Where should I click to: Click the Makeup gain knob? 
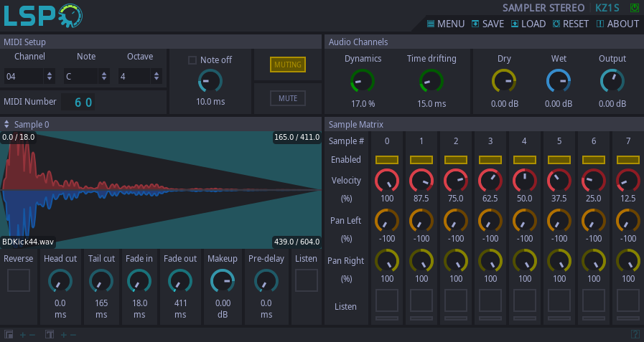[223, 281]
